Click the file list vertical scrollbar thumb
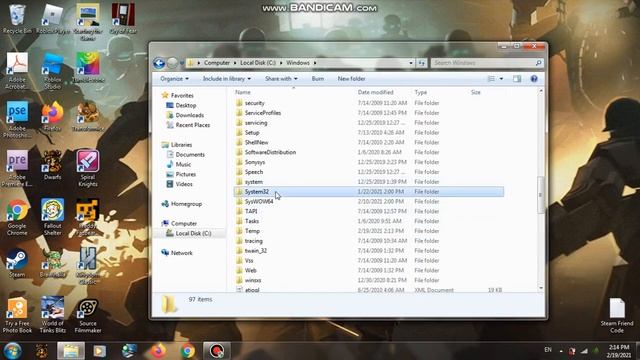This screenshot has height=360, width=640. point(541,195)
